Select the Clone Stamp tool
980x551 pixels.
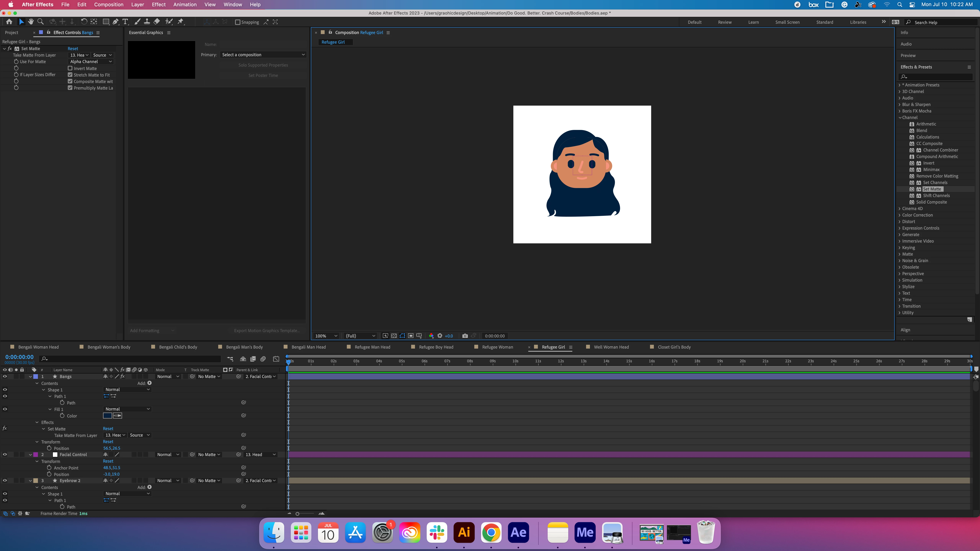pos(147,22)
